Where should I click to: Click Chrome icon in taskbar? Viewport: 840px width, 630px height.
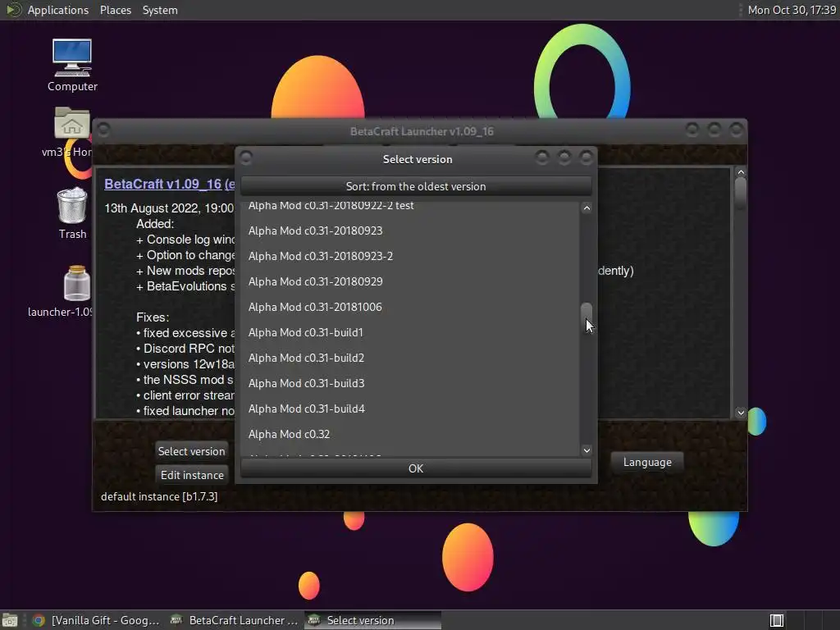(x=38, y=620)
